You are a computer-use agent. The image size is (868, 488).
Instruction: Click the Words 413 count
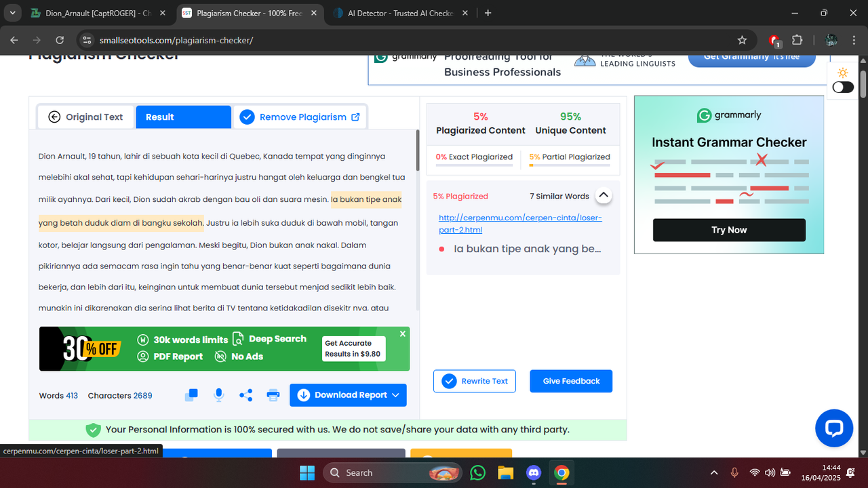coord(58,395)
